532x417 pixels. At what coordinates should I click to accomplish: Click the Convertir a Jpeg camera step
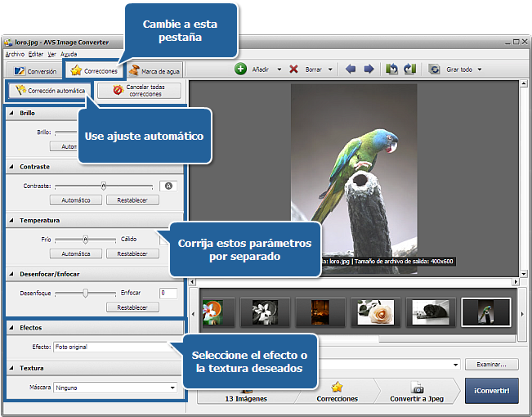click(418, 392)
